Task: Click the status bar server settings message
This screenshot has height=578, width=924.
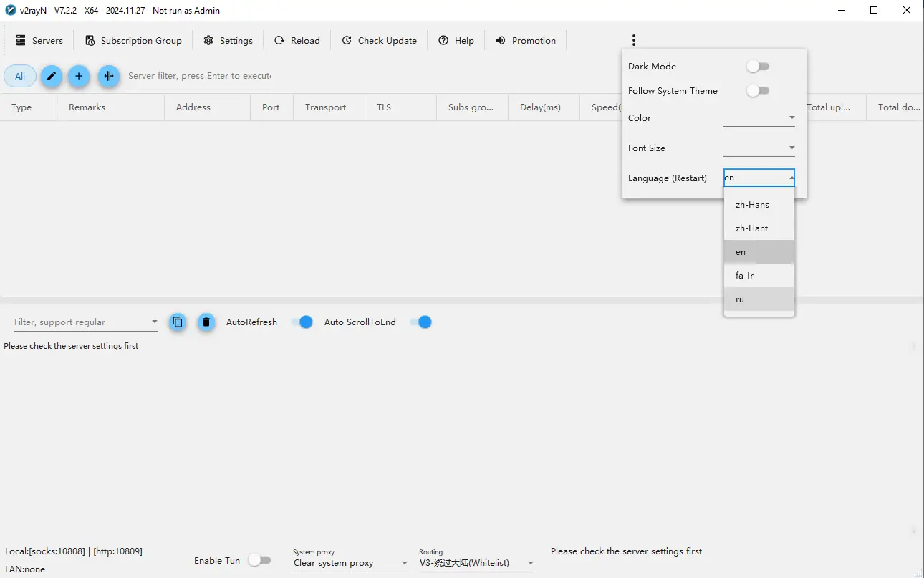Action: click(627, 551)
